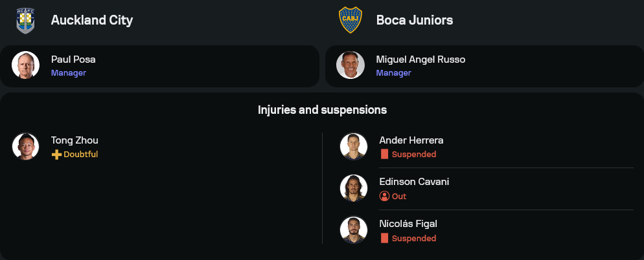Open the Boca Juniors team page
The height and width of the screenshot is (260, 644).
click(x=415, y=20)
